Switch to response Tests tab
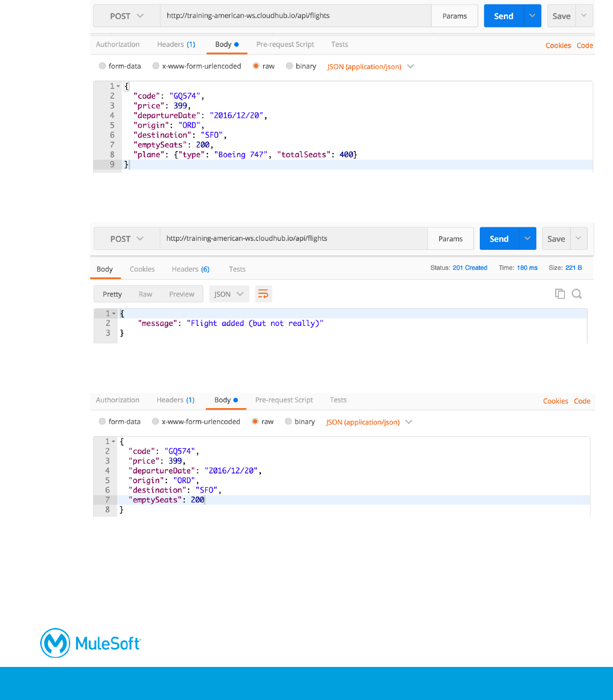The image size is (613, 700). coord(237,269)
